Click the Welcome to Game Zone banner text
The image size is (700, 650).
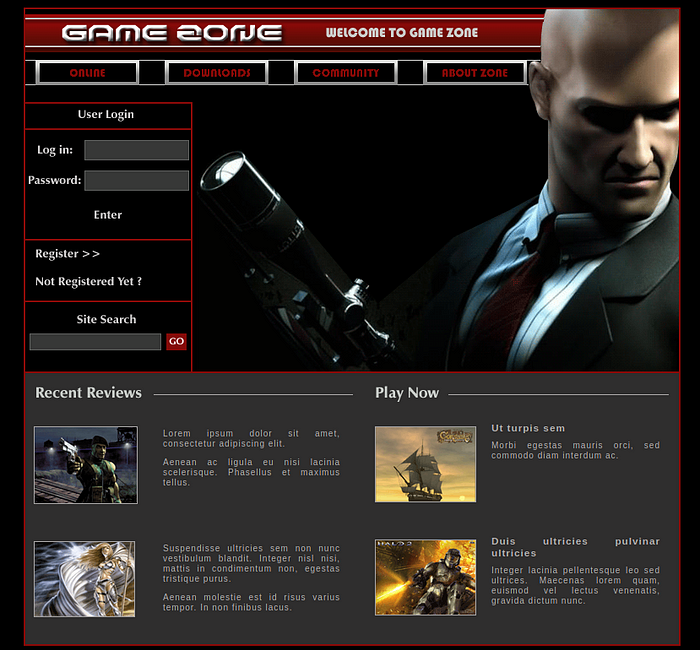[x=402, y=33]
